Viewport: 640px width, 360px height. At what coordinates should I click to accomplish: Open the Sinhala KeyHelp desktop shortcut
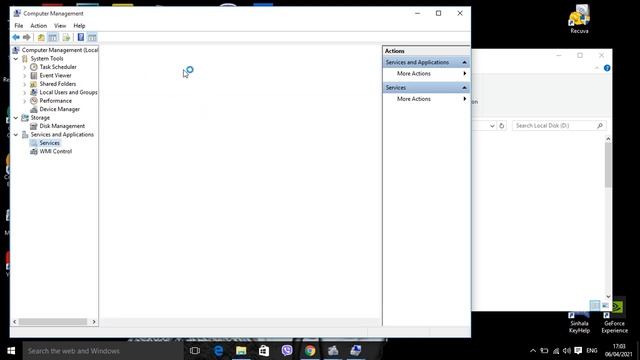pyautogui.click(x=579, y=322)
